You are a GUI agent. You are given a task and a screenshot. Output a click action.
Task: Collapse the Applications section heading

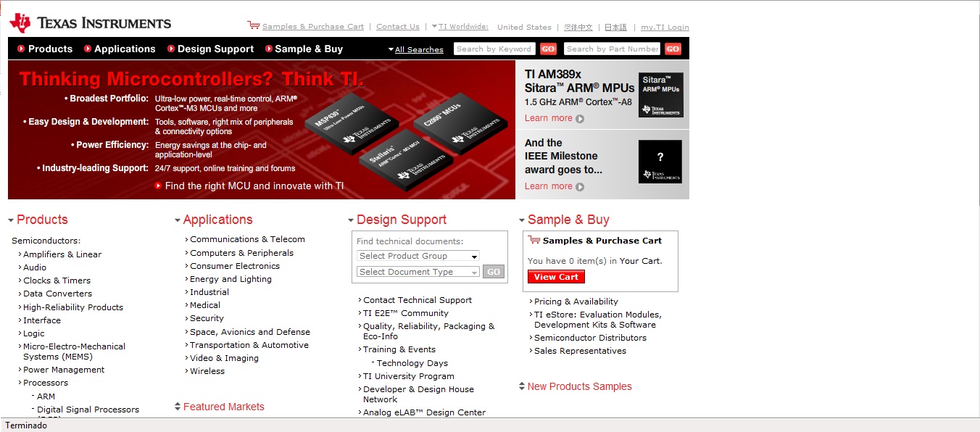[x=214, y=220]
